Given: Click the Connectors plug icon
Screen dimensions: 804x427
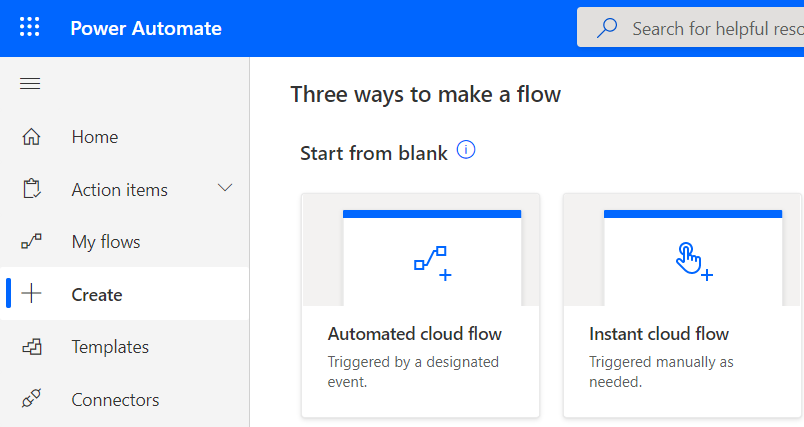Looking at the screenshot, I should (31, 399).
